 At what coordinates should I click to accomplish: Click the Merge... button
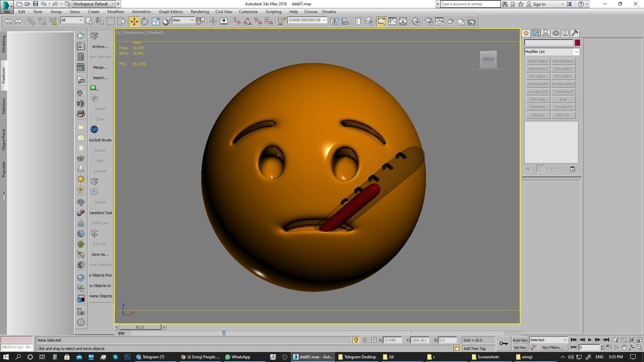100,67
